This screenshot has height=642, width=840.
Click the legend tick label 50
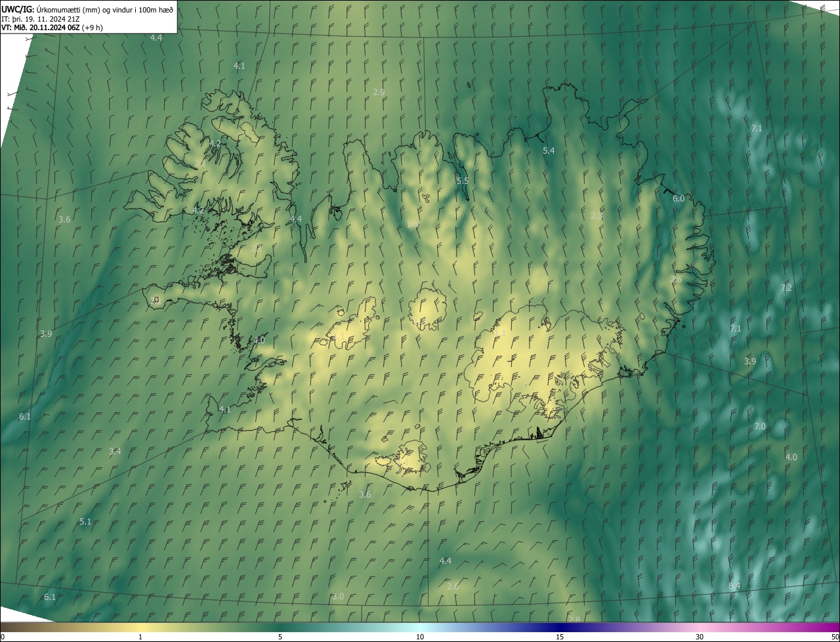coord(835,637)
